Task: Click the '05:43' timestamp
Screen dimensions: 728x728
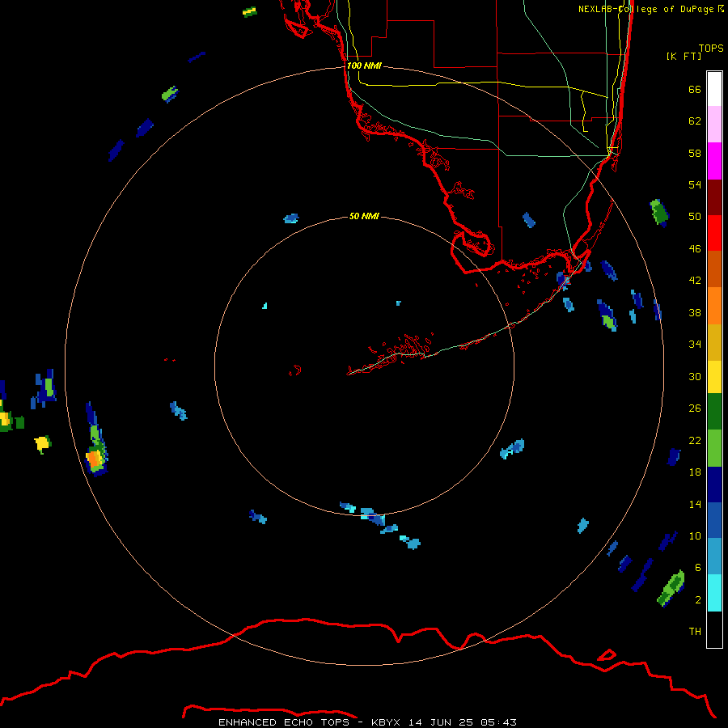Action: pyautogui.click(x=499, y=722)
